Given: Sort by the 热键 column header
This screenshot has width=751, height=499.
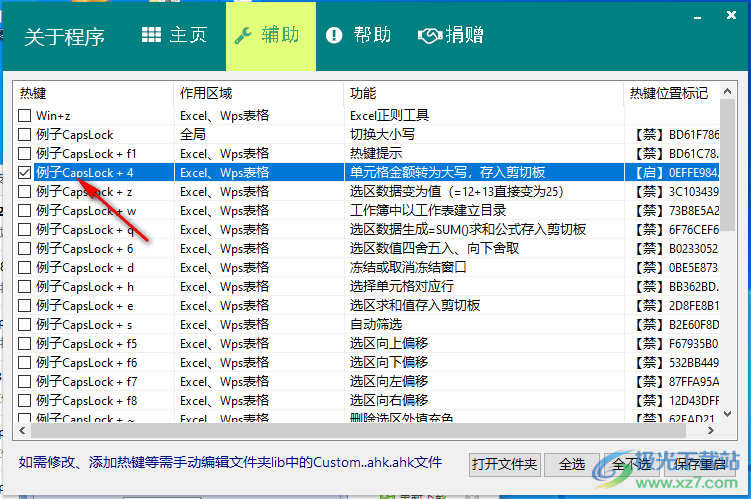Looking at the screenshot, I should point(93,93).
